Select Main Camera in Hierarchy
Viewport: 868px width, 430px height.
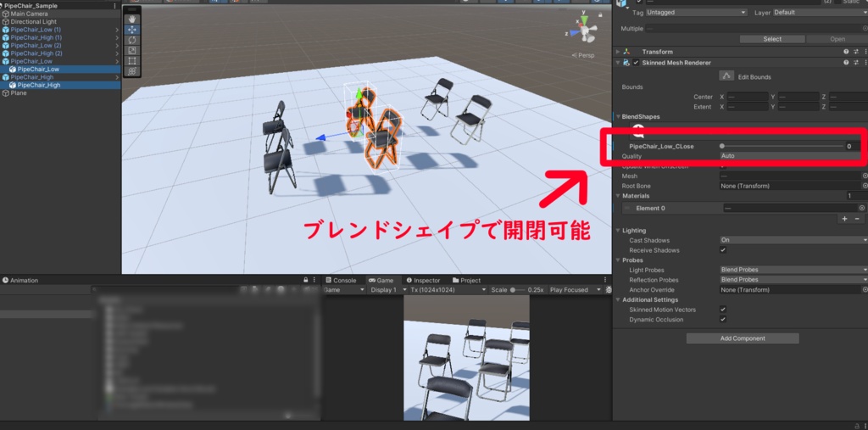click(x=29, y=14)
